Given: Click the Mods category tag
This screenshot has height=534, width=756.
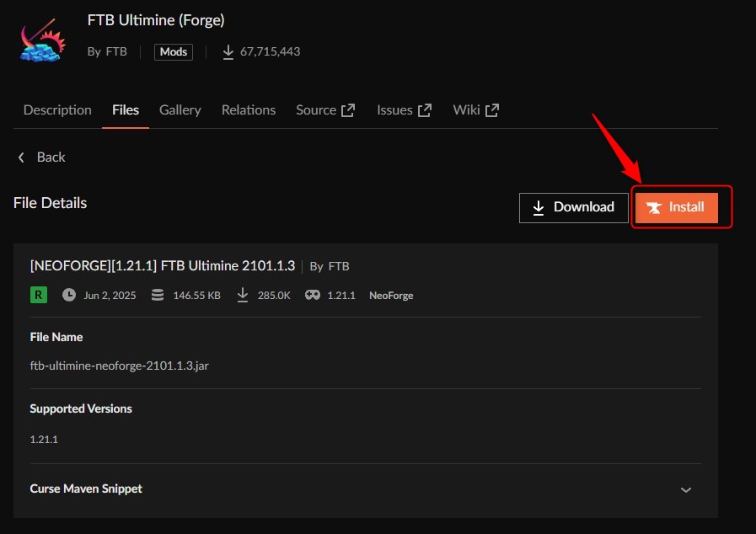Looking at the screenshot, I should tap(174, 51).
